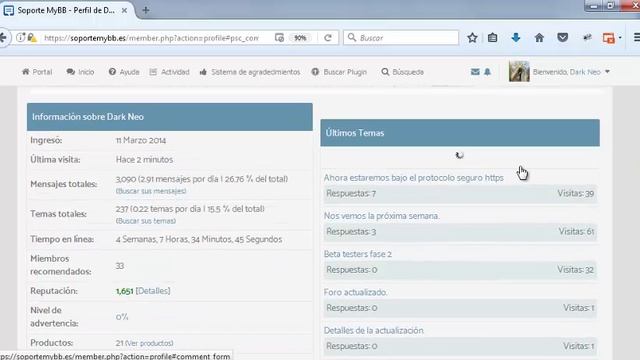The image size is (640, 360).
Task: Click Ver productos link
Action: coord(149,343)
